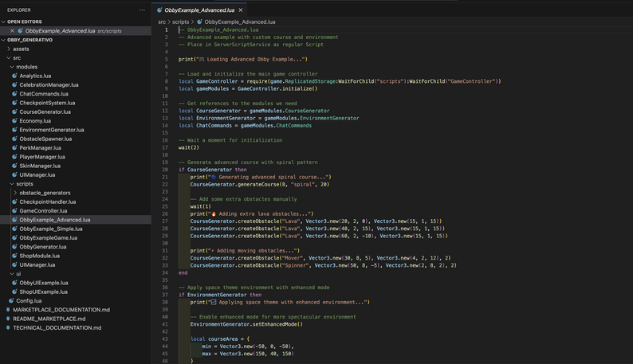
Task: Open CheckpointSystem.lua from the modules folder
Action: pos(47,103)
